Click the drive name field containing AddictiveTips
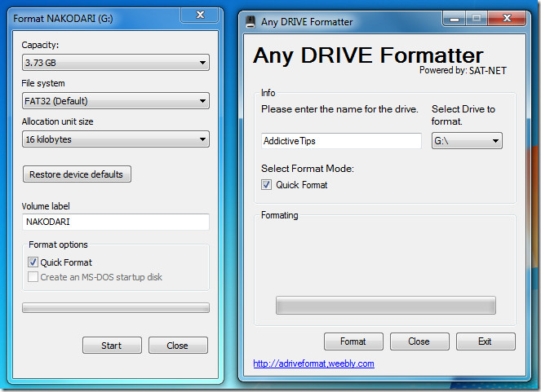Viewport: 541px width, 392px height. click(341, 140)
